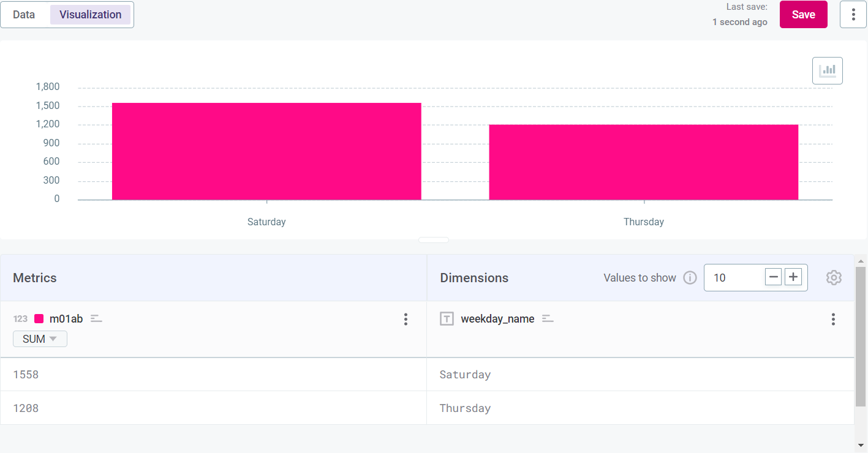The image size is (868, 453).
Task: Click the info icon beside Values to show
Action: click(x=690, y=278)
